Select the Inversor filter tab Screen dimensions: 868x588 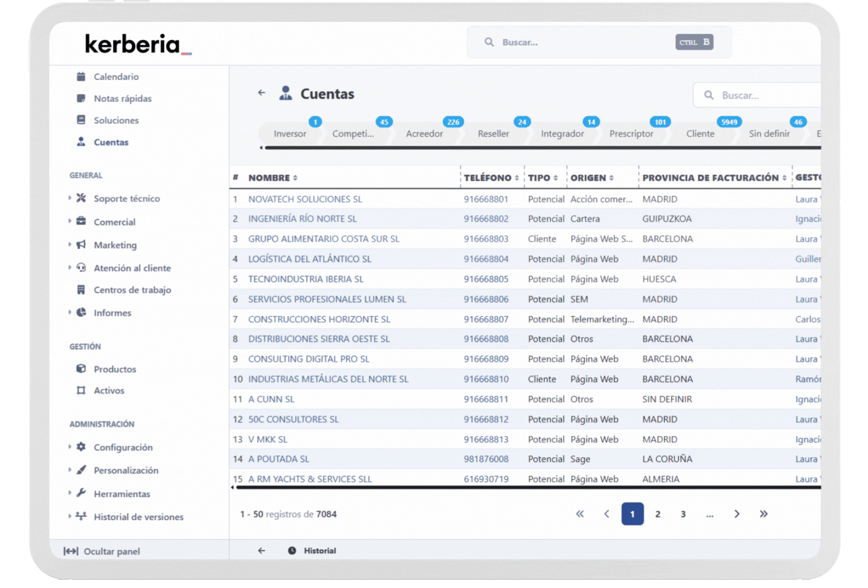pos(290,134)
